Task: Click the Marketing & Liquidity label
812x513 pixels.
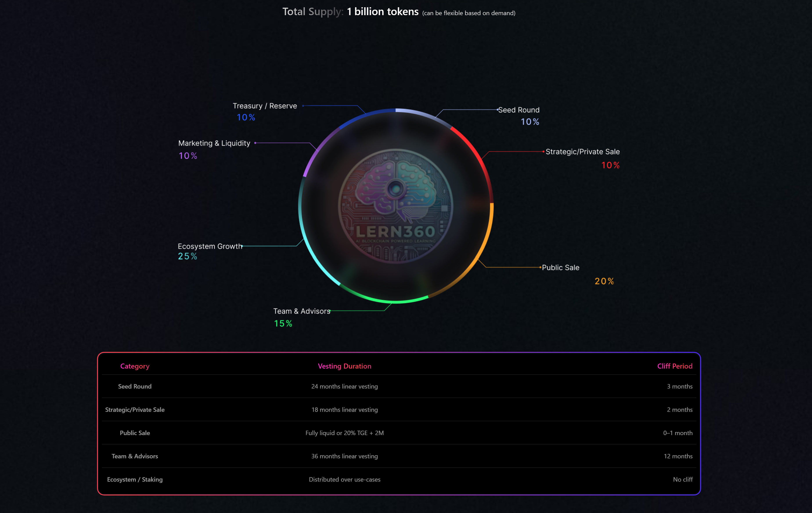Action: click(x=214, y=143)
